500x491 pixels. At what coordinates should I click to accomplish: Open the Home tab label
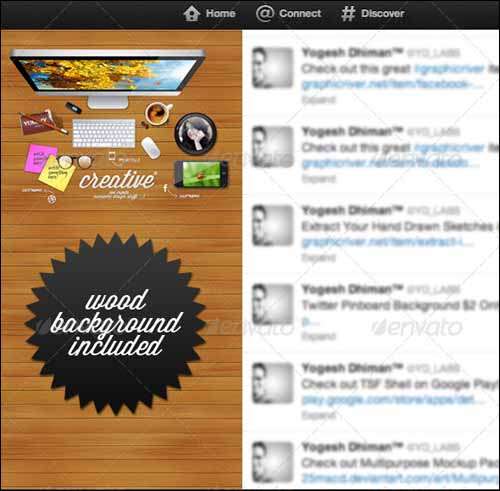tap(220, 14)
